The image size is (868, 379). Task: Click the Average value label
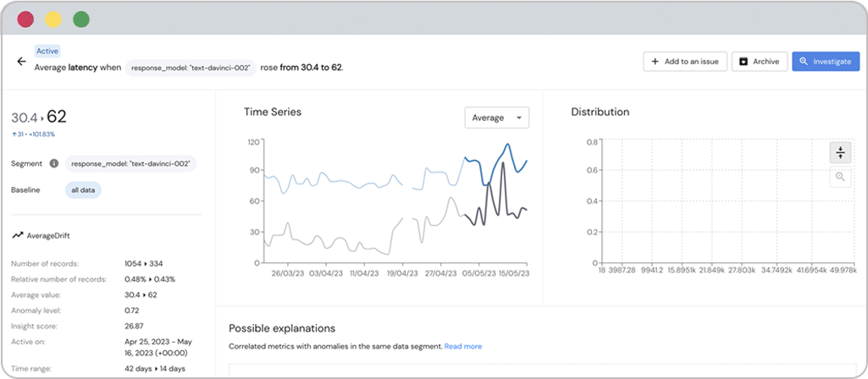[36, 295]
